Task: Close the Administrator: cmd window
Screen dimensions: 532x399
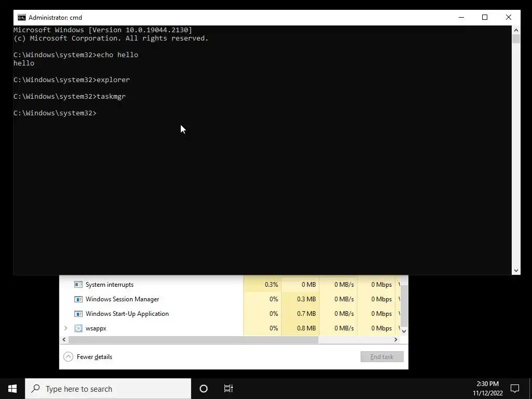Action: tap(509, 17)
